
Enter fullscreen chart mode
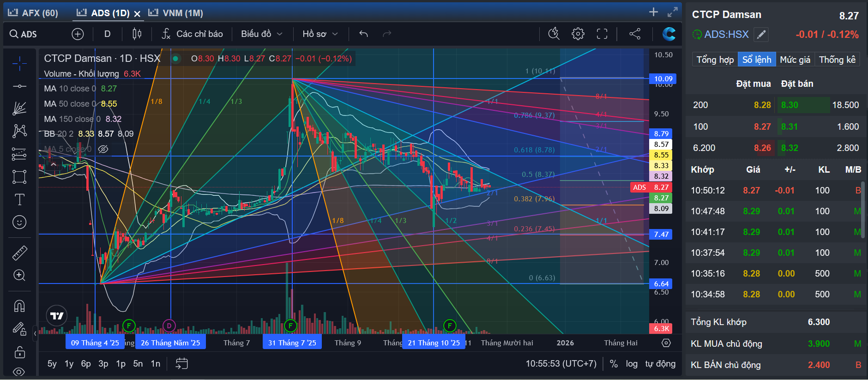[602, 34]
